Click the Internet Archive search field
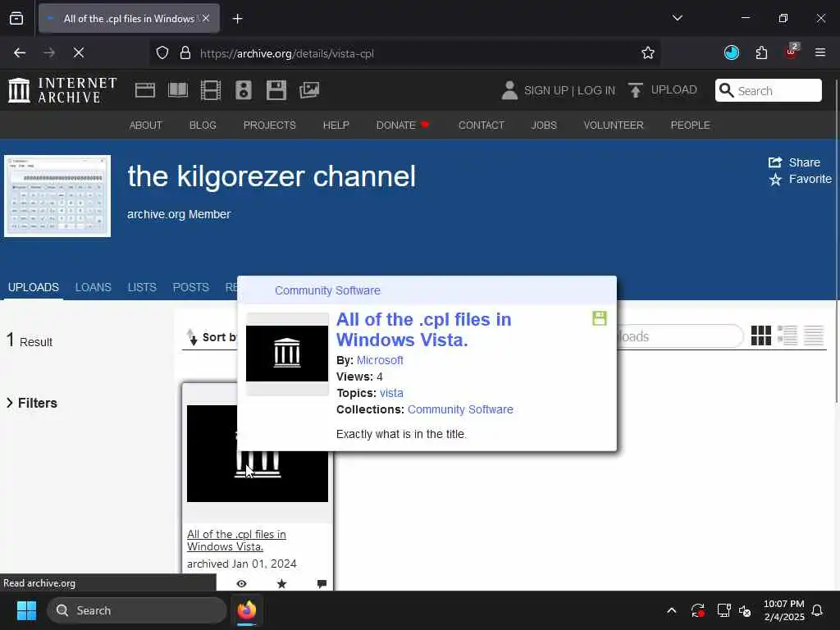This screenshot has width=840, height=630. click(x=768, y=90)
